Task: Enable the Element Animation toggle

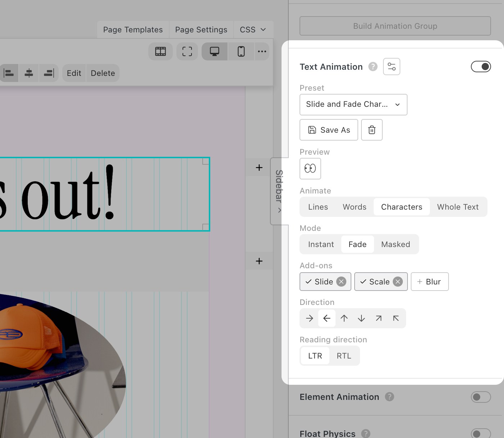Action: pos(481,397)
